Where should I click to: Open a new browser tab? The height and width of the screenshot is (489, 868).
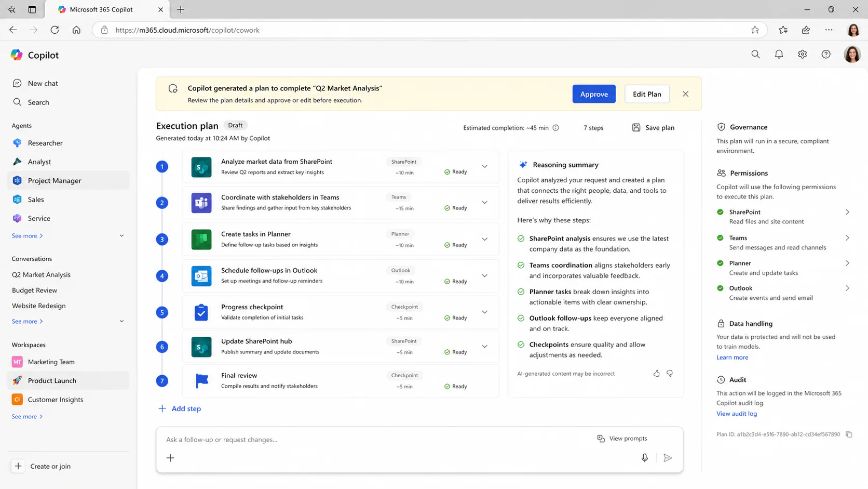181,9
